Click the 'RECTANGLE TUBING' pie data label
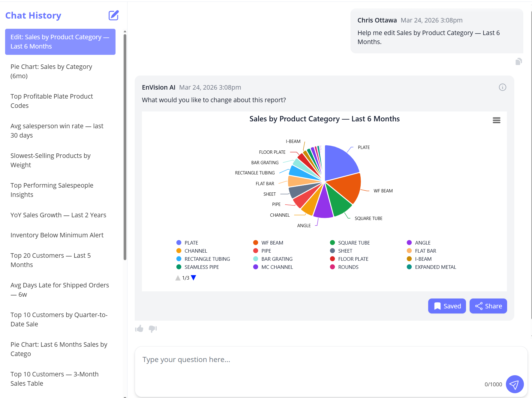This screenshot has width=532, height=398. click(255, 173)
